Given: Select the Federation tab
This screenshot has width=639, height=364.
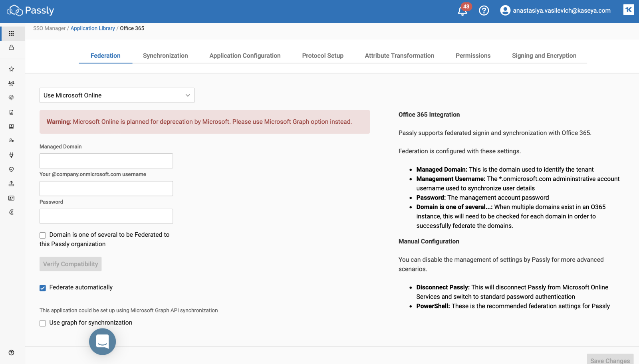Looking at the screenshot, I should coord(105,55).
